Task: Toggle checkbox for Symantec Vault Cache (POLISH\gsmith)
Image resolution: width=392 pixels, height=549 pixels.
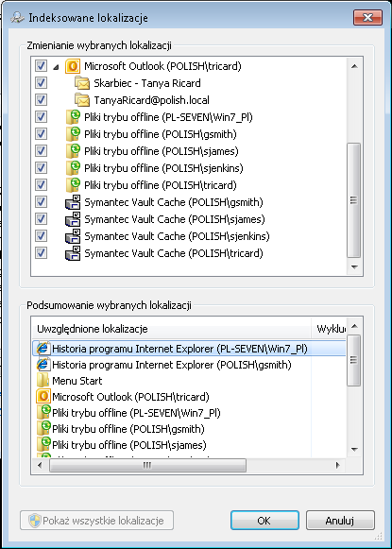Action: pyautogui.click(x=41, y=202)
